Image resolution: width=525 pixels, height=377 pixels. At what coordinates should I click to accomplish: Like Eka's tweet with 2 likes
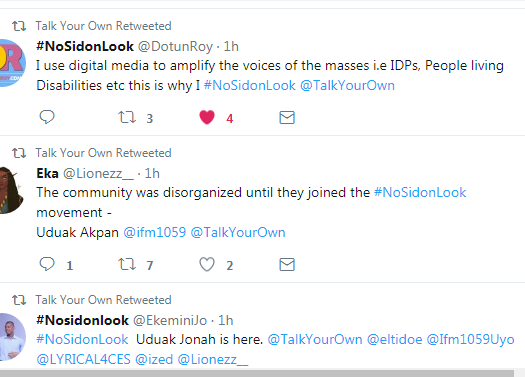[207, 264]
